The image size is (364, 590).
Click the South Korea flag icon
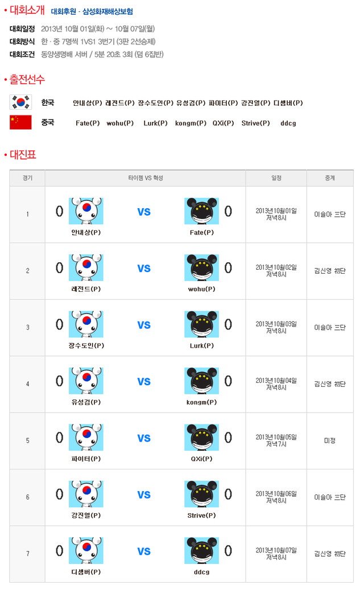(x=20, y=102)
